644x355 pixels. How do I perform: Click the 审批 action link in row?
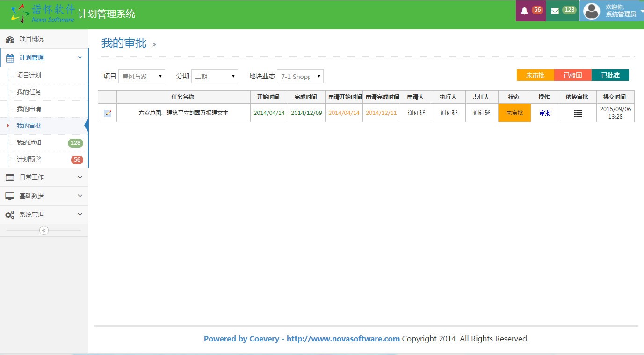point(545,113)
